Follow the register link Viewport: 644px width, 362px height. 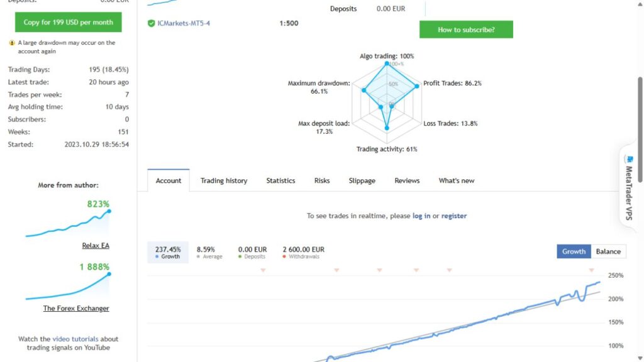[454, 216]
